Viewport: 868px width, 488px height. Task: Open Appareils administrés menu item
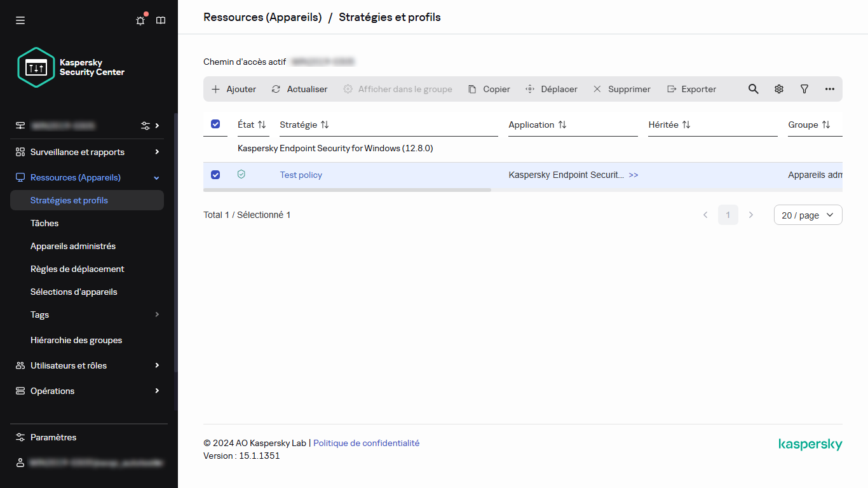click(73, 246)
